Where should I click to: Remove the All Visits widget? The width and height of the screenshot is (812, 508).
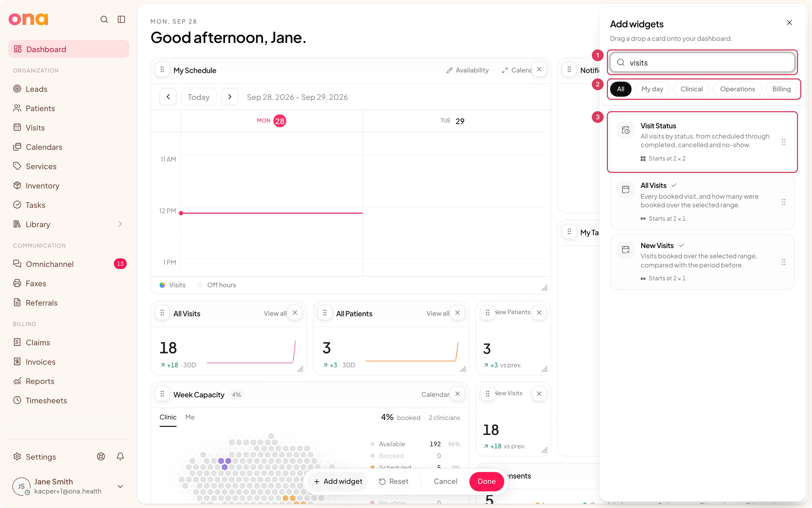[x=295, y=313]
